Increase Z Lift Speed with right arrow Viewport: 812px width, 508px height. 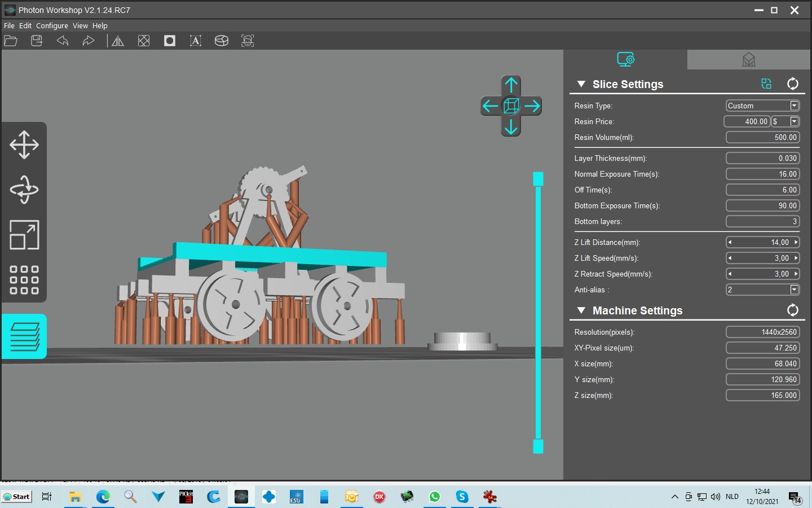pyautogui.click(x=796, y=258)
